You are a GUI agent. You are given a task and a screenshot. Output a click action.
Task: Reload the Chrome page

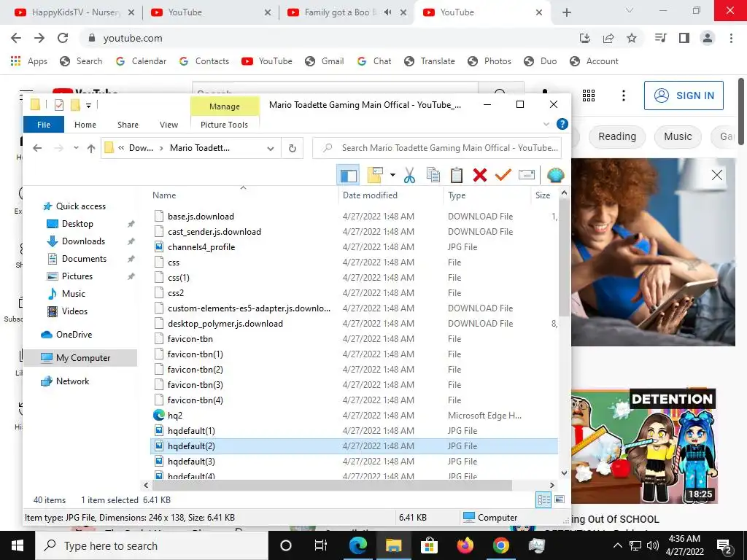pos(63,38)
